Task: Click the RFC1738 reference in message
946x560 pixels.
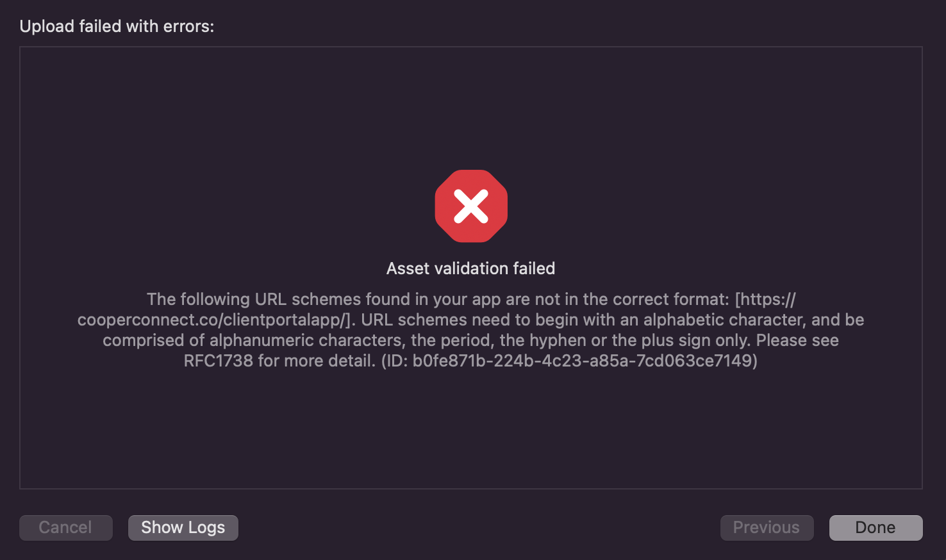Action: [218, 361]
